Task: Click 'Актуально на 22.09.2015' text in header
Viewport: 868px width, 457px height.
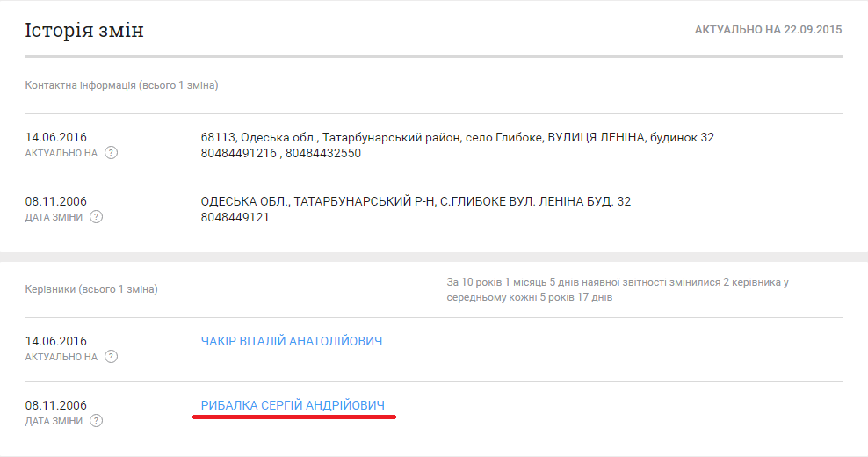Action: coord(768,30)
